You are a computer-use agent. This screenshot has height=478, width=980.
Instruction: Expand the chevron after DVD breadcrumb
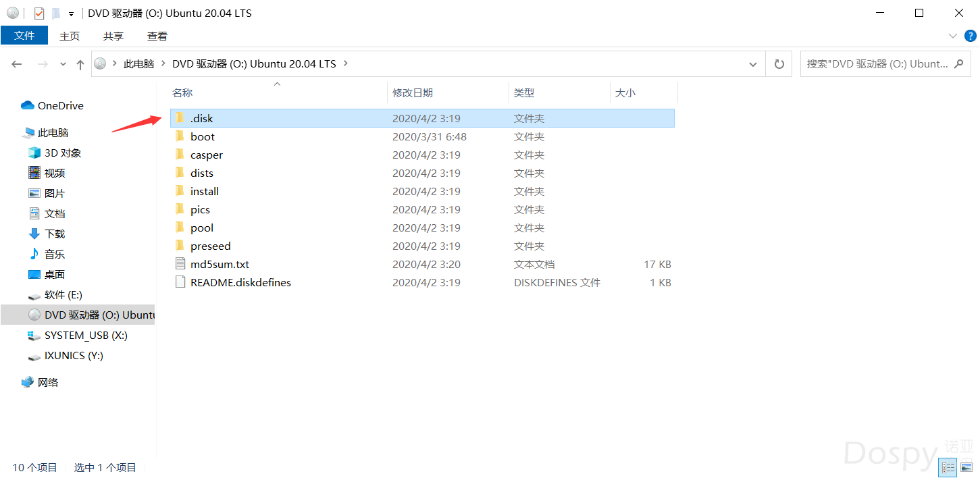(x=346, y=64)
